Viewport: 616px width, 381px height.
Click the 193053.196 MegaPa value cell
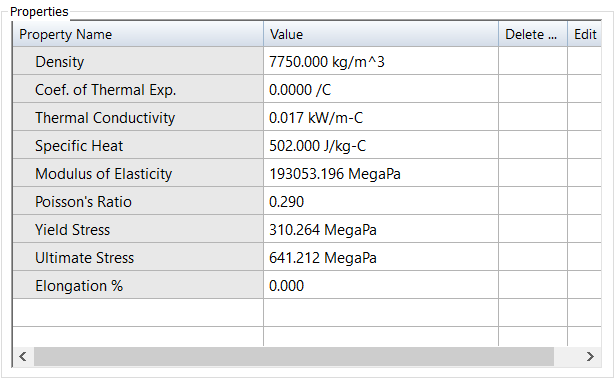click(x=381, y=173)
